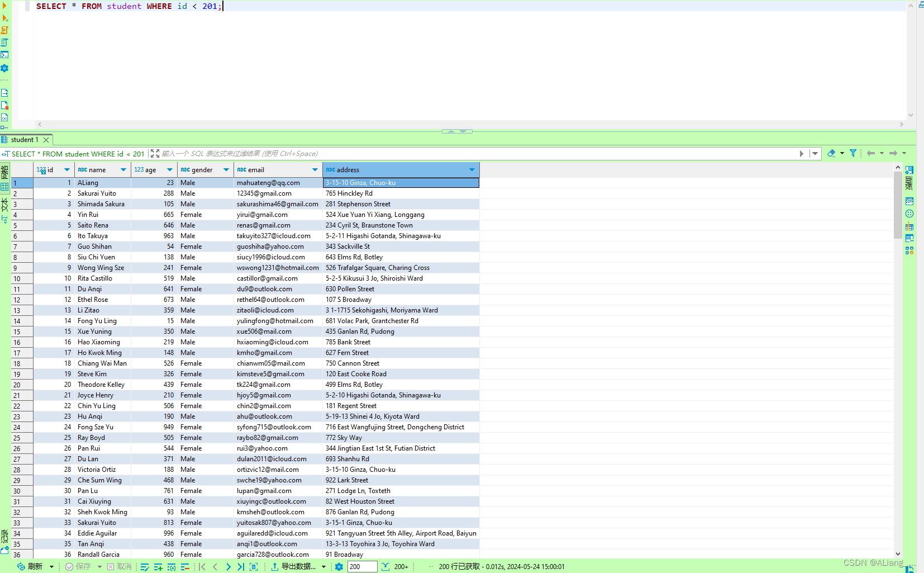The image size is (924, 573).
Task: Click the name column header
Action: point(103,170)
